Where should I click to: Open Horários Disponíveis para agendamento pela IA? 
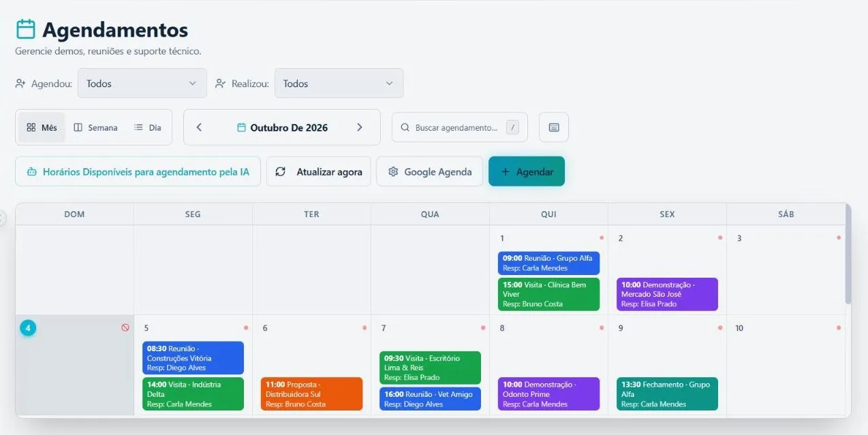(x=138, y=172)
